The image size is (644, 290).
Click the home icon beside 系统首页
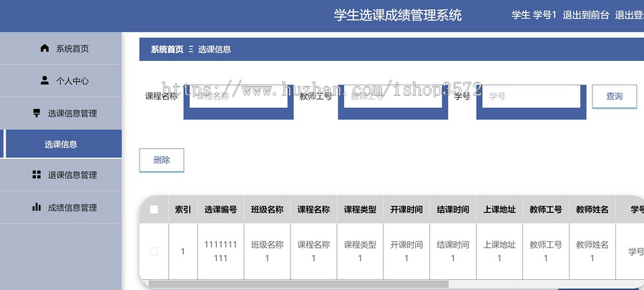(x=45, y=48)
